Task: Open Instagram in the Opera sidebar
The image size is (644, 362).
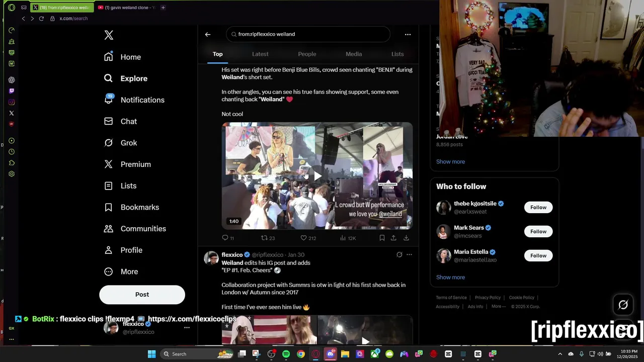Action: click(12, 102)
